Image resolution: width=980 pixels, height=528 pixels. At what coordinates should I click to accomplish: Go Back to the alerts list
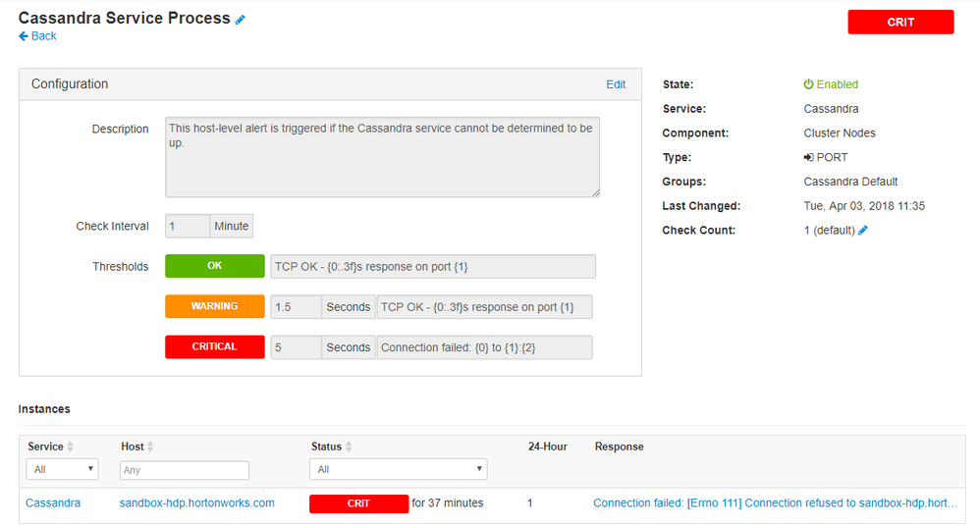(37, 36)
